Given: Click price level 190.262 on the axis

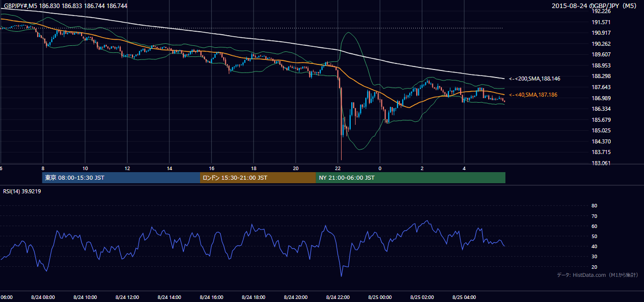Looking at the screenshot, I should click(601, 44).
